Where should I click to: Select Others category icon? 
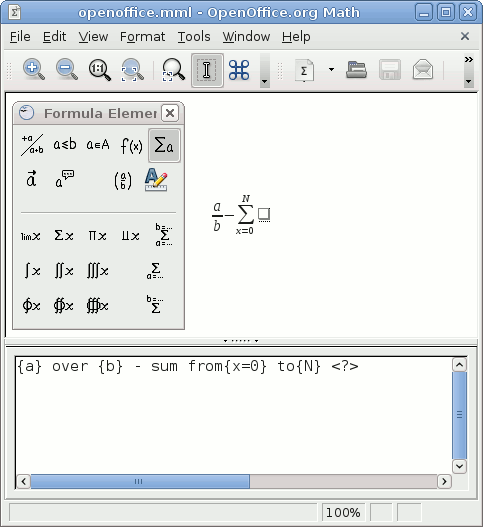click(65, 179)
